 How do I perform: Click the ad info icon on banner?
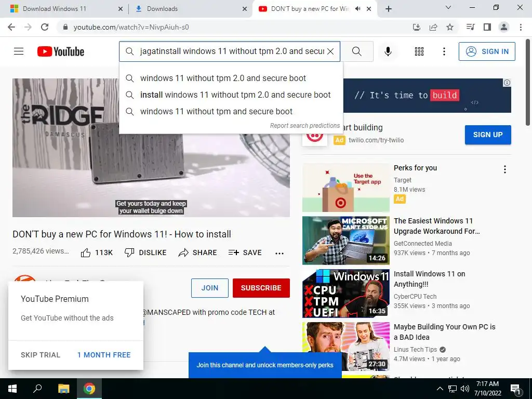click(x=507, y=83)
